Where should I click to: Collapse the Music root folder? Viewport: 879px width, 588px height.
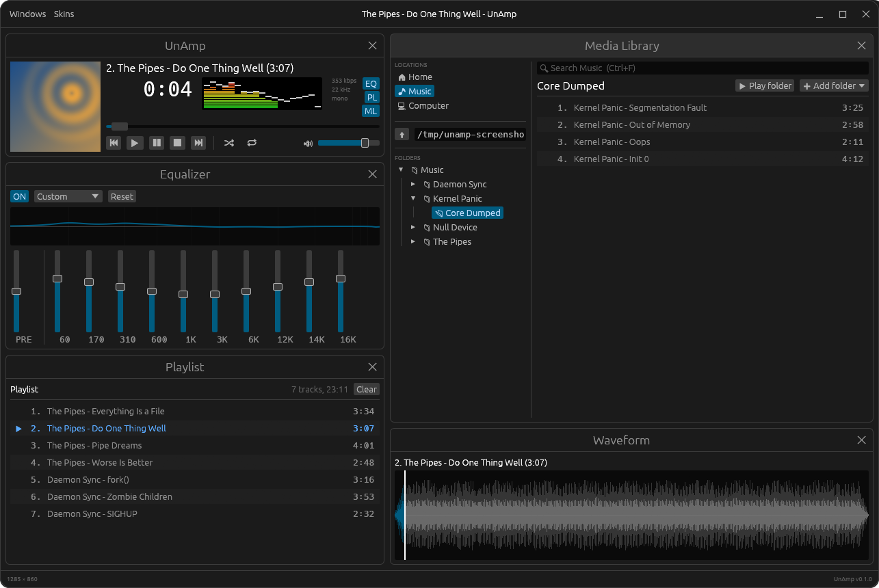401,170
